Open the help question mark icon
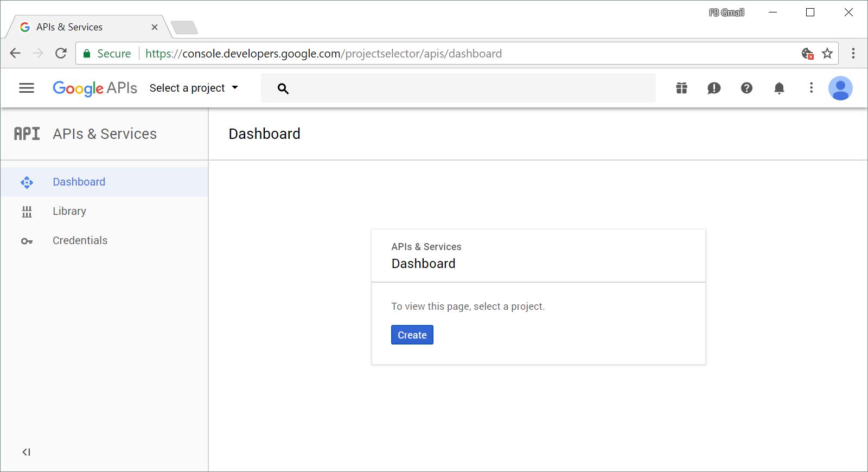 746,88
